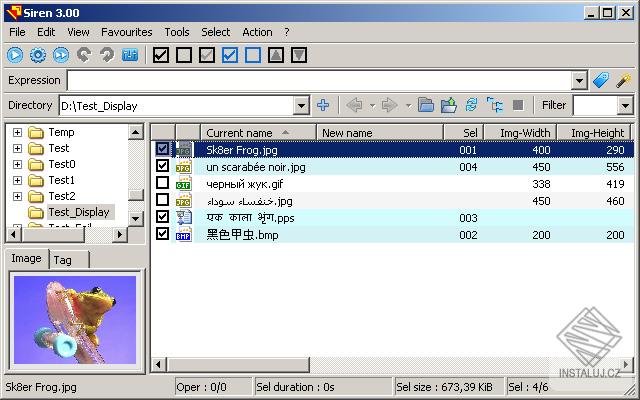Click the magic wand icon beside Expression
Viewport: 640px width, 400px height.
pos(623,80)
